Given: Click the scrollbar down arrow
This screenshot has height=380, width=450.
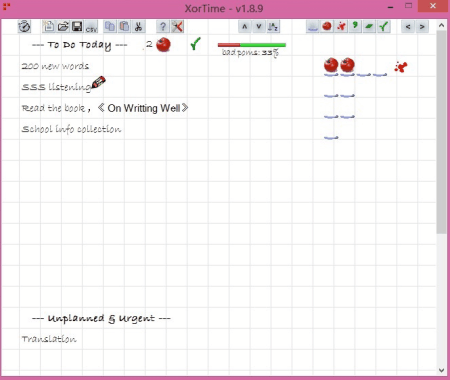Looking at the screenshot, I should pyautogui.click(x=441, y=370).
